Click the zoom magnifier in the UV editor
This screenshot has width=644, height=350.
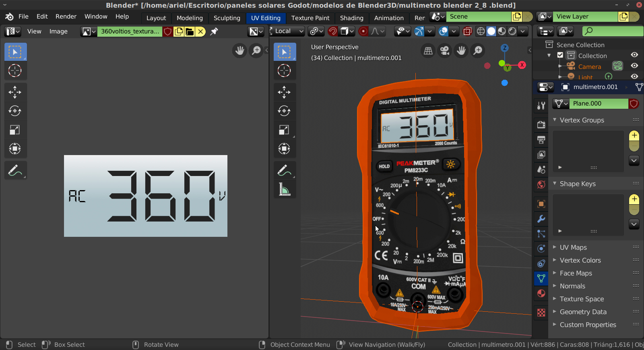(256, 51)
